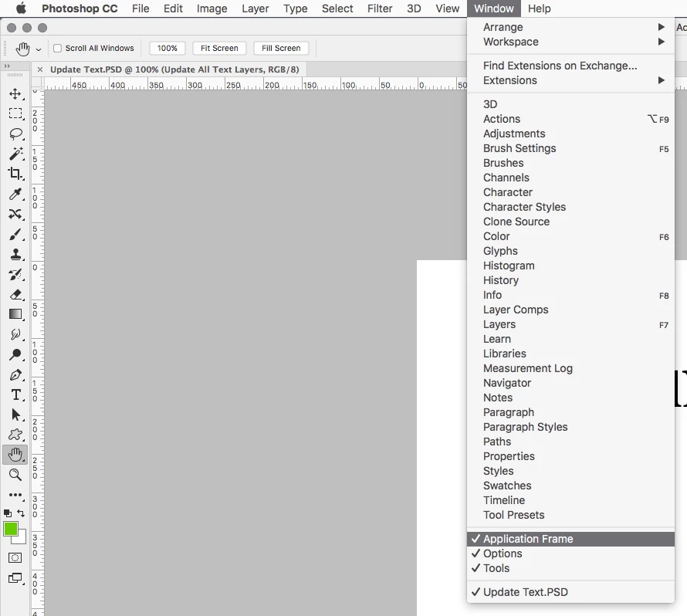This screenshot has width=687, height=616.
Task: Choose Paragraph Styles from the Window menu
Action: tap(570, 427)
